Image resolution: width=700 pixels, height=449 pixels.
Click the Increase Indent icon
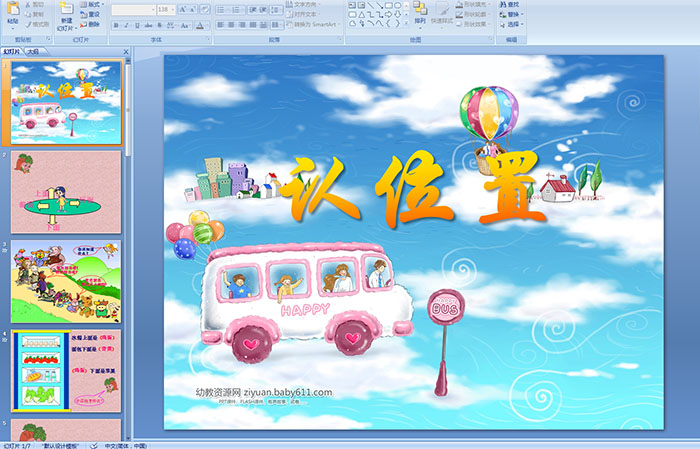(x=263, y=10)
